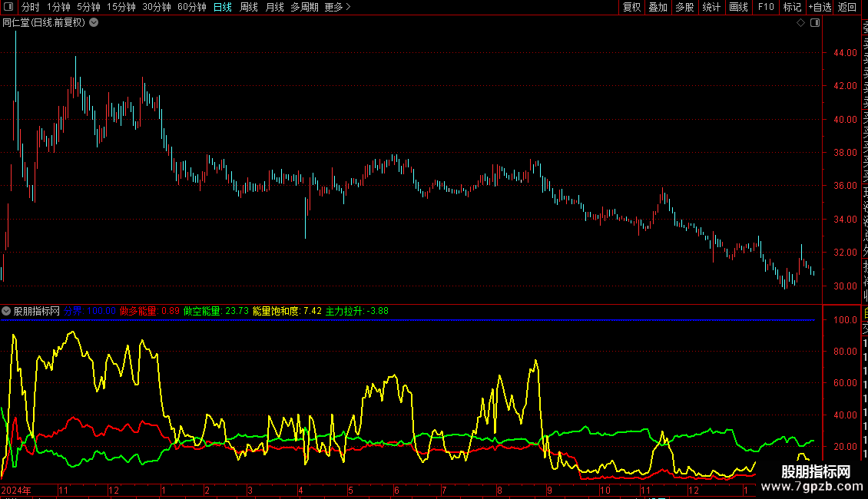Click the diamond marker icon above chart
The image size is (868, 499).
coord(800,23)
